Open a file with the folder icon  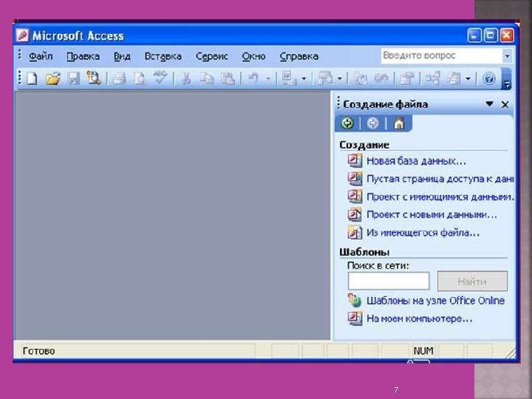coord(53,79)
